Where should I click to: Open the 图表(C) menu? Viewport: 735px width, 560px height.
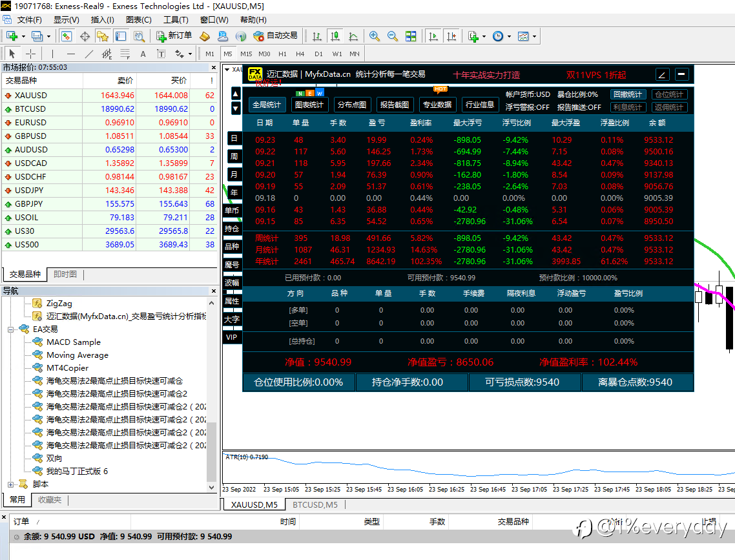click(x=139, y=19)
